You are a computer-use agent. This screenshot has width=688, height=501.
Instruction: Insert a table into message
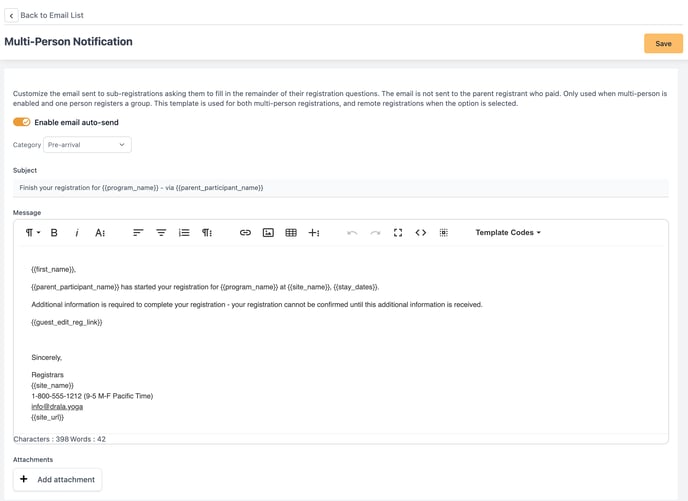click(x=291, y=233)
